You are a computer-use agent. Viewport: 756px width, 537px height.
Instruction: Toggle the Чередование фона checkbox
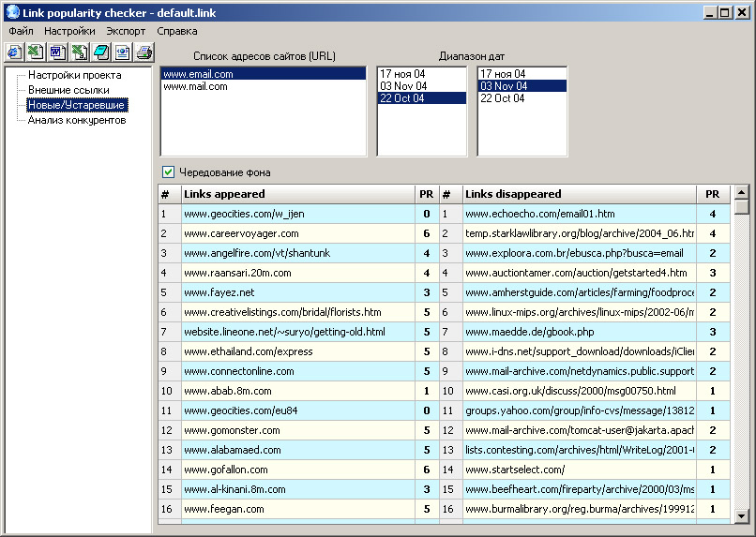169,172
